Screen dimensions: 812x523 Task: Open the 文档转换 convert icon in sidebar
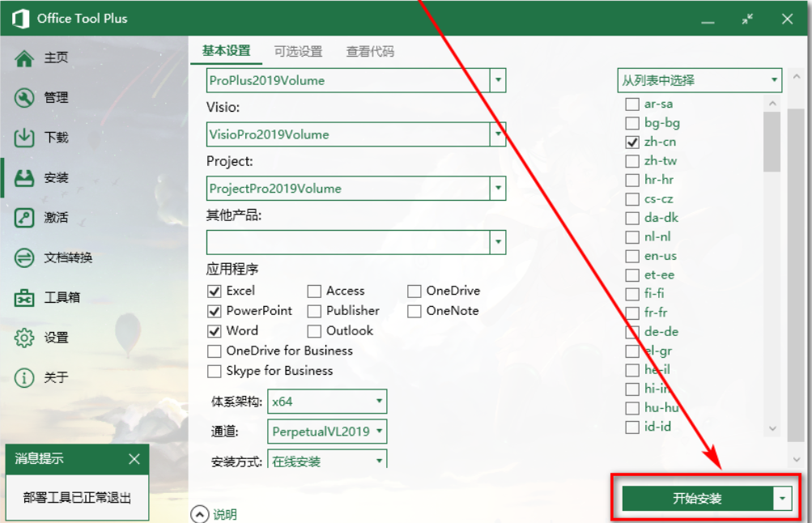[x=23, y=257]
